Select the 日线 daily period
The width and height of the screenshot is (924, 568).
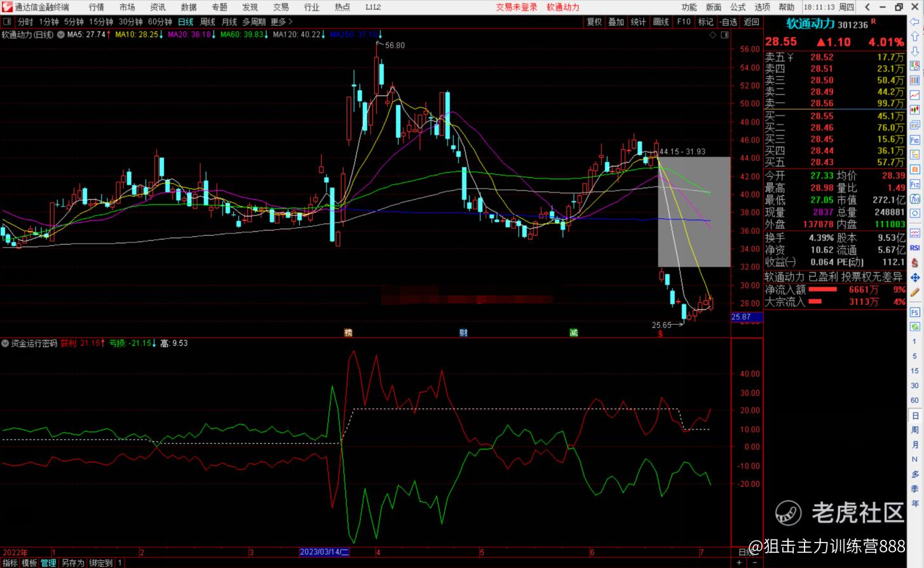(186, 22)
